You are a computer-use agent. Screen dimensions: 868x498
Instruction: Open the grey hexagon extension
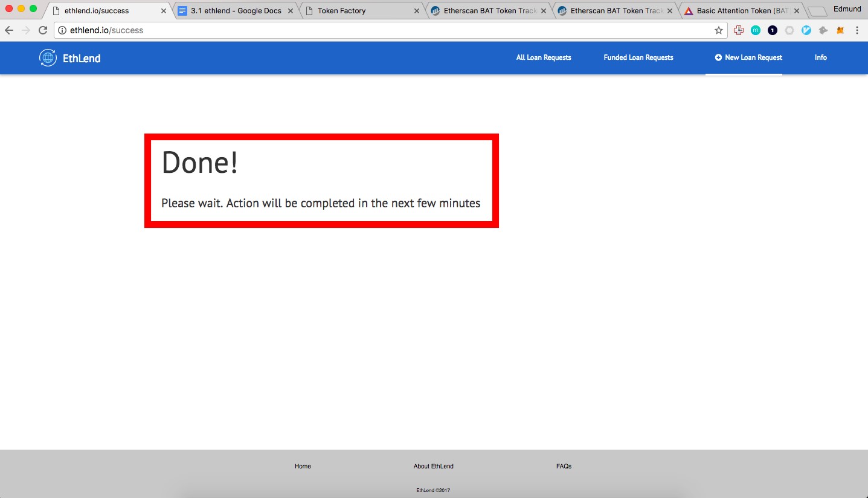(789, 30)
